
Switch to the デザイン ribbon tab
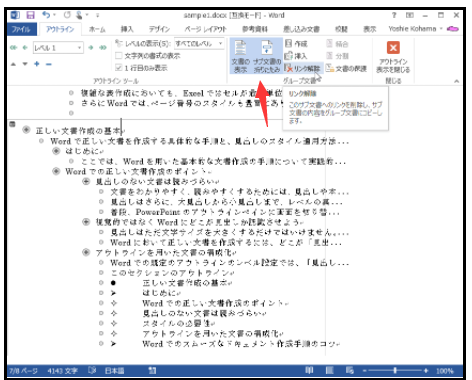tap(159, 29)
